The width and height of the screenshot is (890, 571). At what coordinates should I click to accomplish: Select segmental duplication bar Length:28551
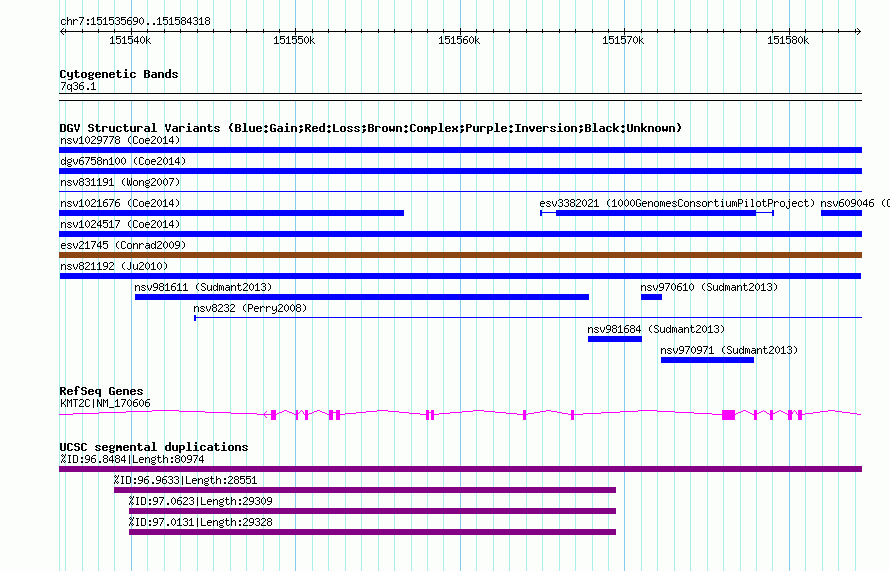pos(365,490)
